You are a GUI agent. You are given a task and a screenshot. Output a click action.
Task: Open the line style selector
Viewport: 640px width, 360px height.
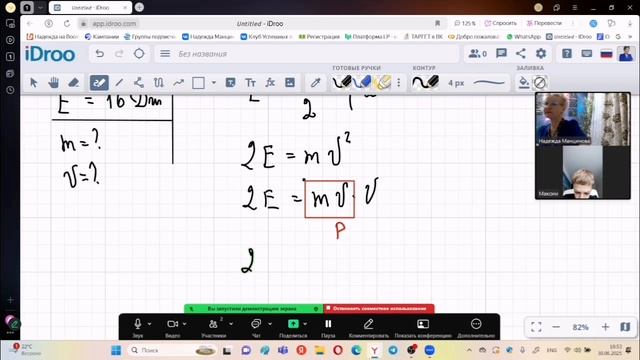coord(489,83)
